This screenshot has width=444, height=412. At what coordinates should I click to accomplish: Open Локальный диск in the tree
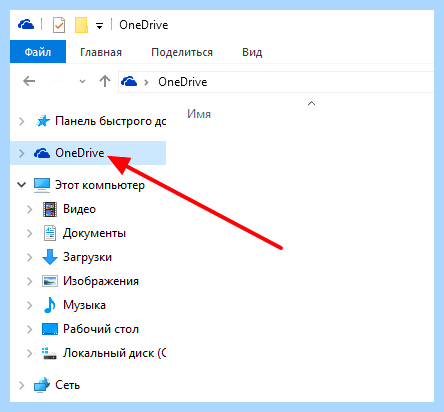114,353
